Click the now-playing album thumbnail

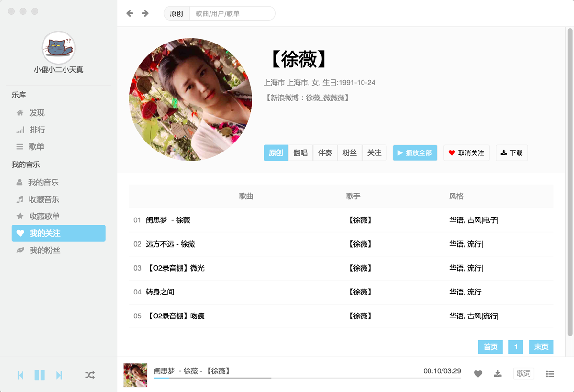[135, 375]
